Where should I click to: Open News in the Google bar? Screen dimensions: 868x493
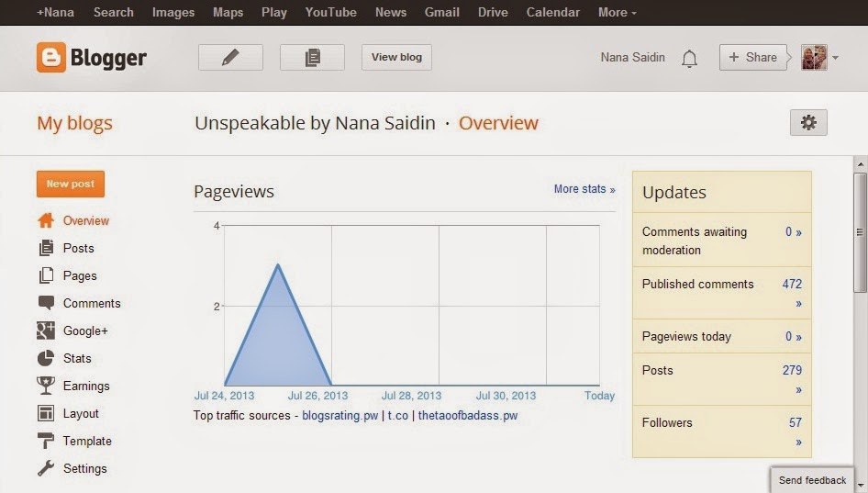tap(391, 12)
